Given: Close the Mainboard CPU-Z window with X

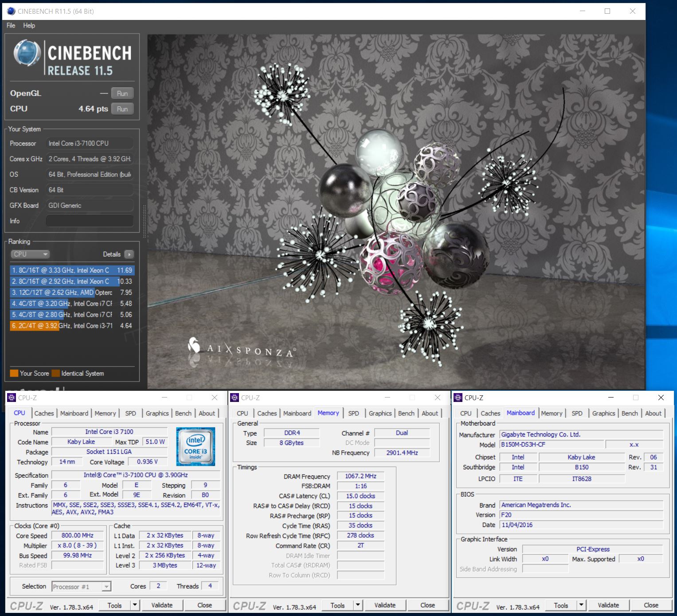Looking at the screenshot, I should pos(661,398).
